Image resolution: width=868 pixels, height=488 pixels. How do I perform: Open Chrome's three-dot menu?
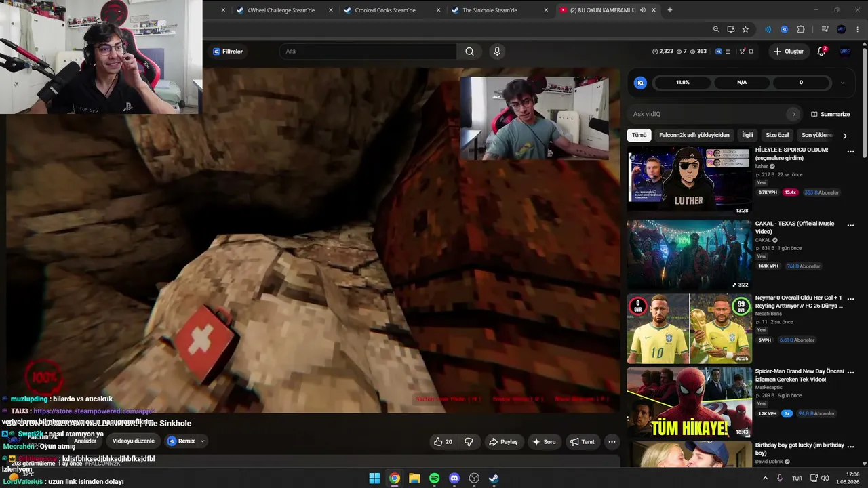(857, 29)
